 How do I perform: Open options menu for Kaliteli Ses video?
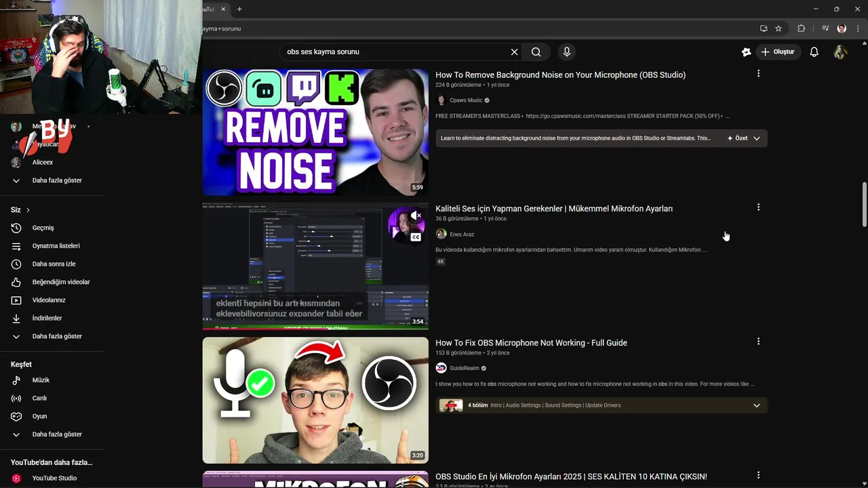(758, 207)
